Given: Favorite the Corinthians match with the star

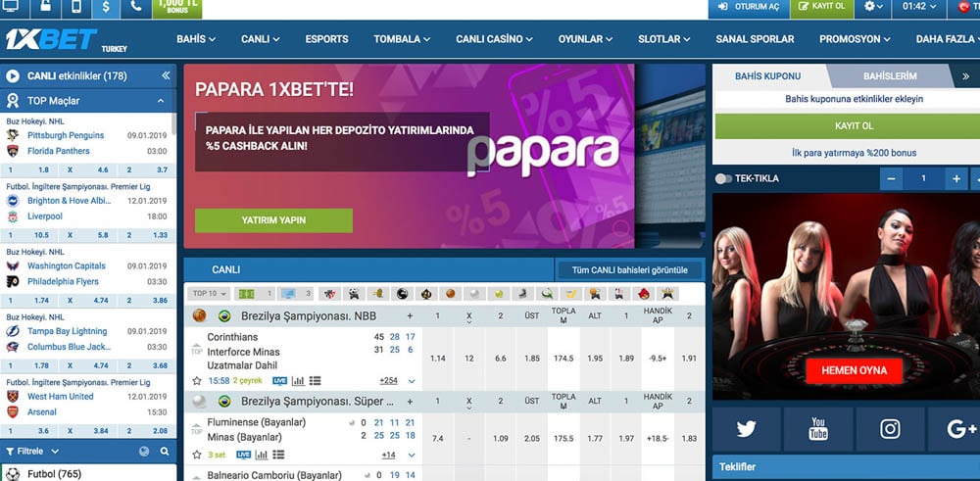Looking at the screenshot, I should 197,380.
